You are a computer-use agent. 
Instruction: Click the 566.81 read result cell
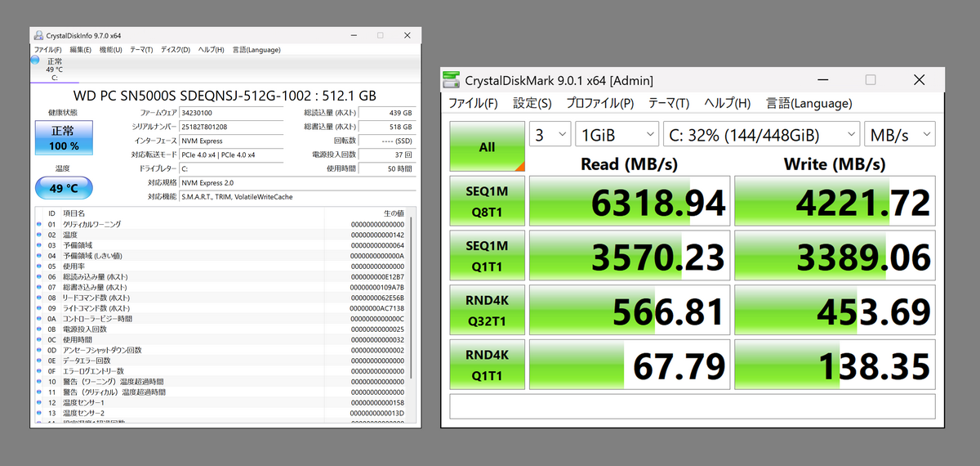click(x=630, y=310)
